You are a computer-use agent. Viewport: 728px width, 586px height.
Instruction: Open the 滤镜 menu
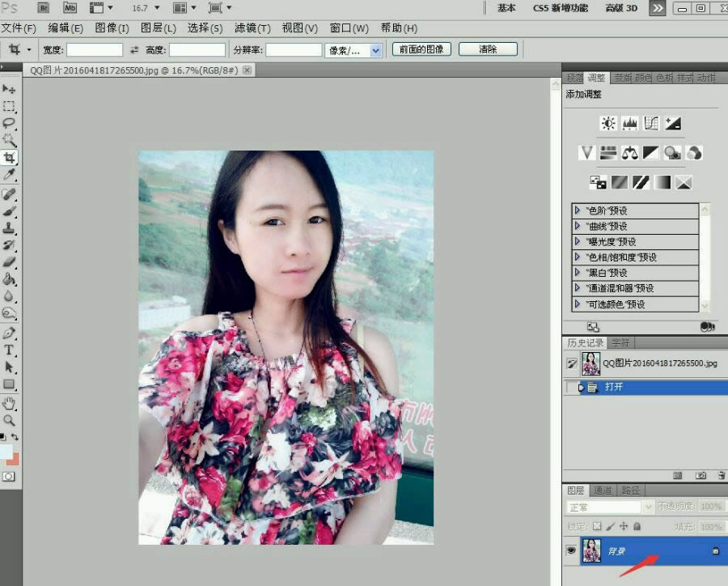pos(251,27)
